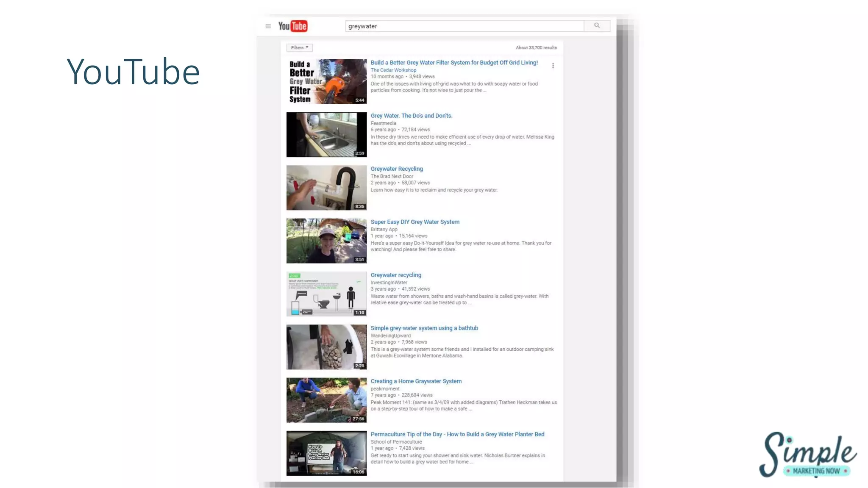Click the text 6 years ago • 72,184 views
The width and height of the screenshot is (868, 488).
click(400, 130)
